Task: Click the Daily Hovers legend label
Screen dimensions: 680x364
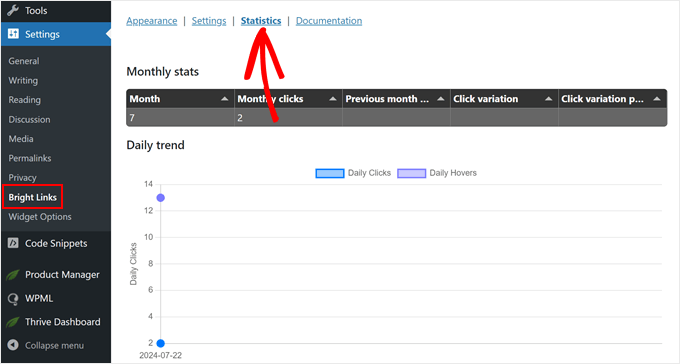Action: (453, 173)
